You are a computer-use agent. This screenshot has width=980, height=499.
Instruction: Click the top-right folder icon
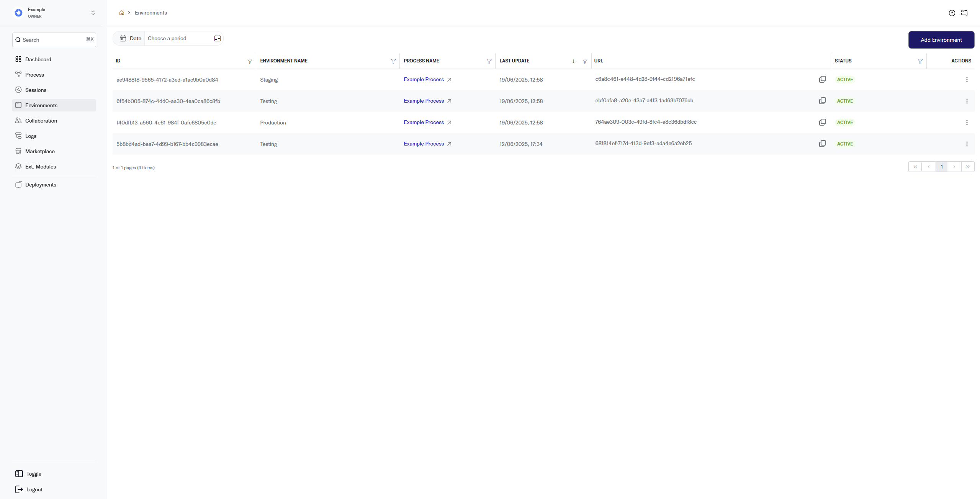point(964,13)
